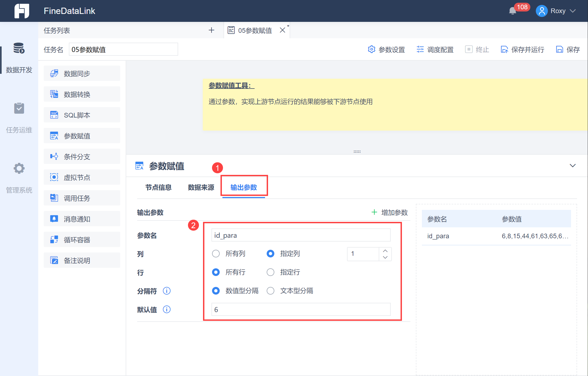Choose 文本型分隔 radio option
This screenshot has width=588, height=376.
[x=271, y=291]
